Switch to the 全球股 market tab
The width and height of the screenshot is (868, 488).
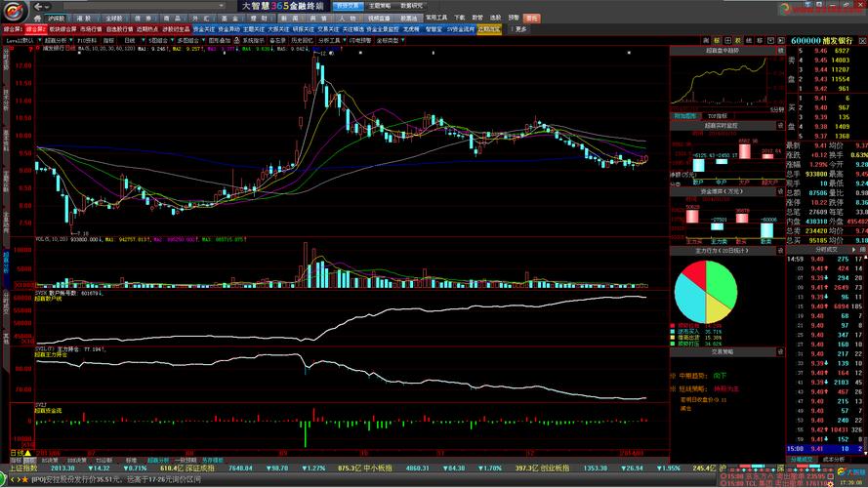114,19
